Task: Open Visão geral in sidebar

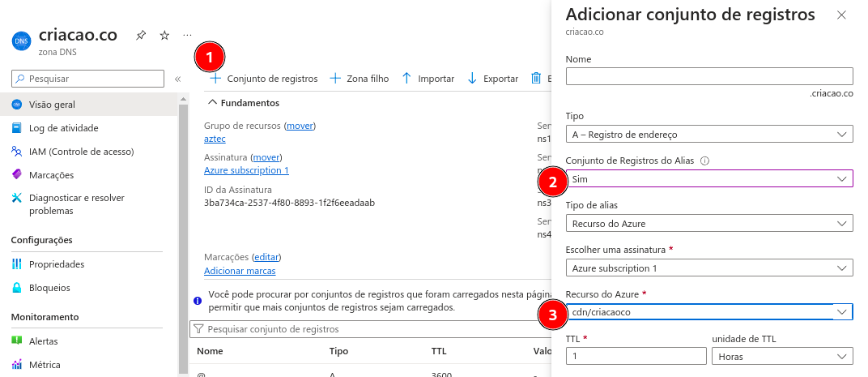Action: [x=88, y=105]
